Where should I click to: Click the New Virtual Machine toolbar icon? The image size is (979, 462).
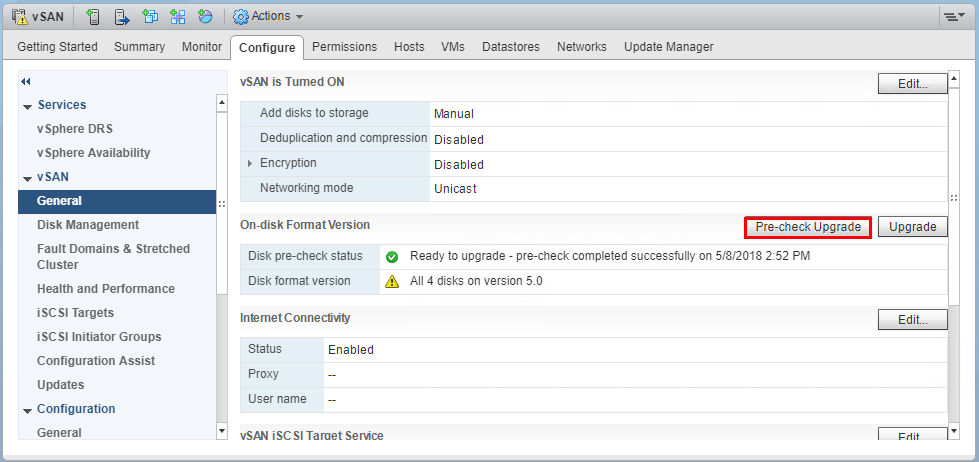149,16
